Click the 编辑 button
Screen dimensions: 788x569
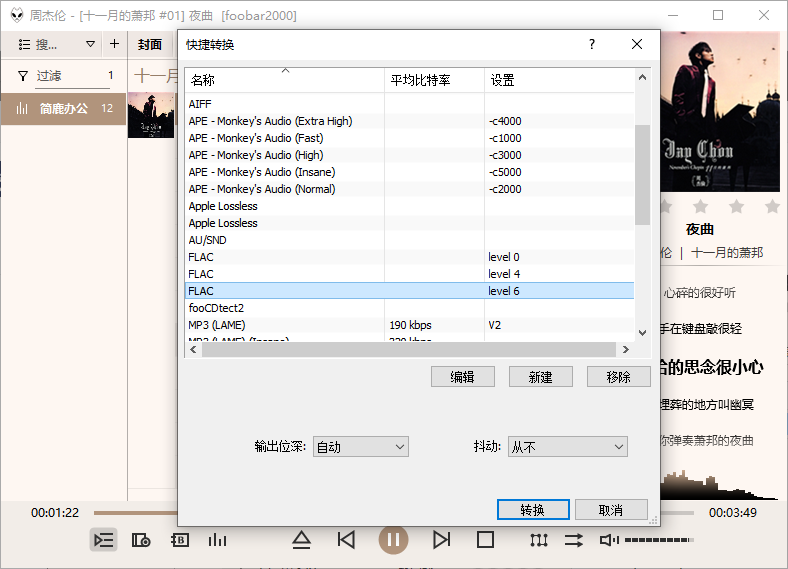point(462,377)
